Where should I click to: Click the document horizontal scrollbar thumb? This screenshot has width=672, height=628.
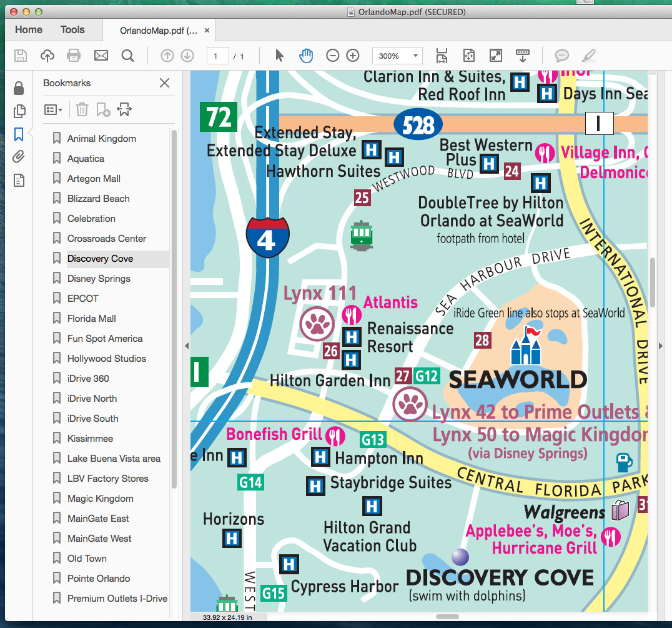point(447,616)
